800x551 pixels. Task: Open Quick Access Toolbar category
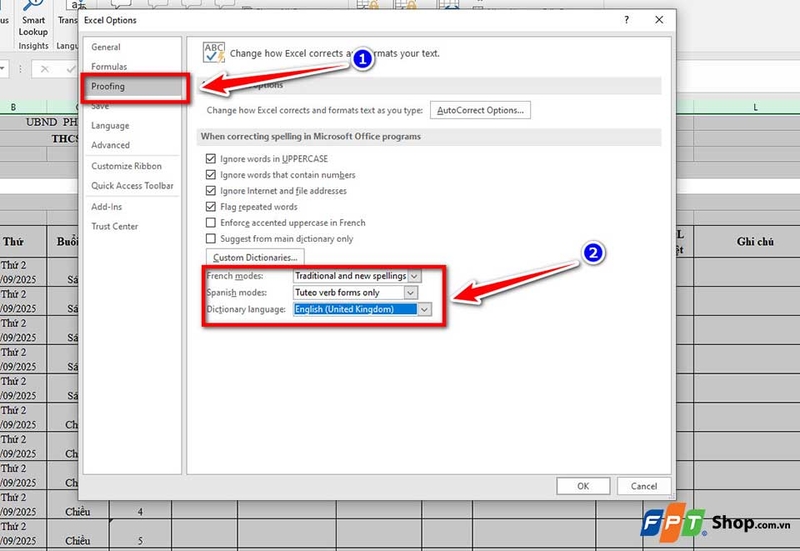click(x=132, y=186)
